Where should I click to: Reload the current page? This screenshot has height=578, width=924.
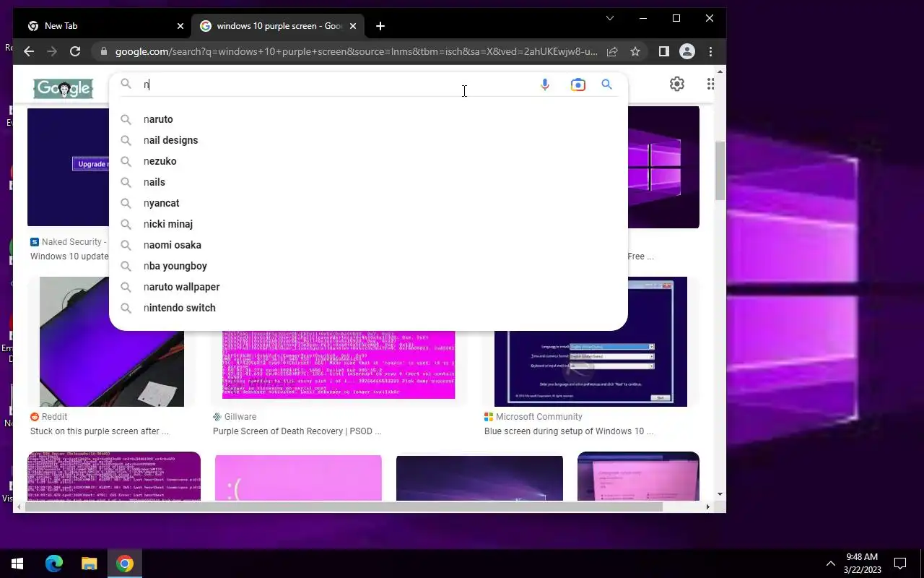click(x=75, y=51)
